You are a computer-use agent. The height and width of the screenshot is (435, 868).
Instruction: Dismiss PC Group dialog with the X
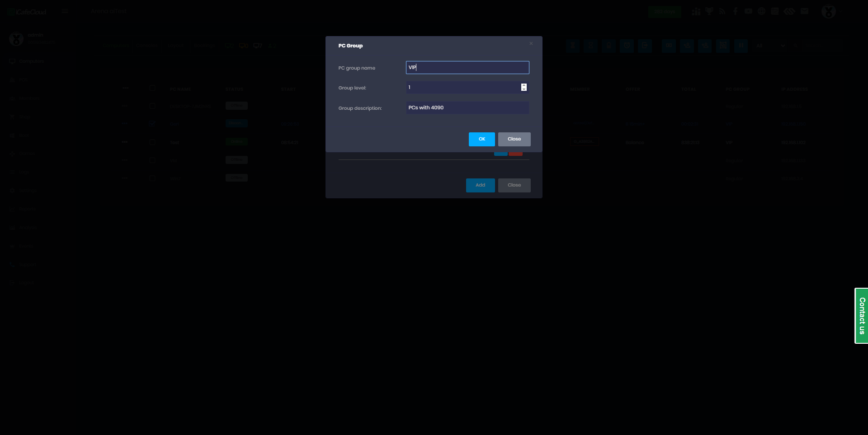(531, 43)
